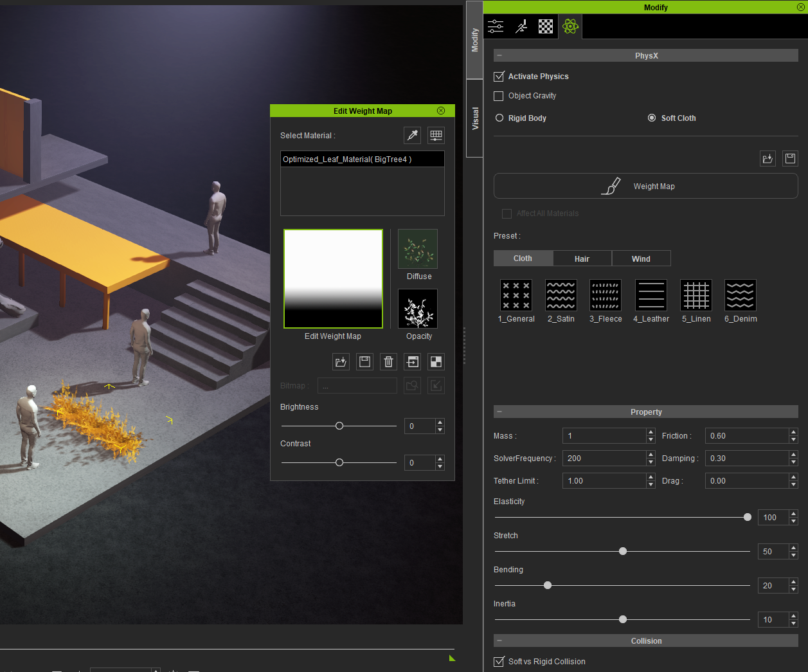Image resolution: width=808 pixels, height=672 pixels.
Task: Switch to the Wind preset tab
Action: tap(641, 259)
